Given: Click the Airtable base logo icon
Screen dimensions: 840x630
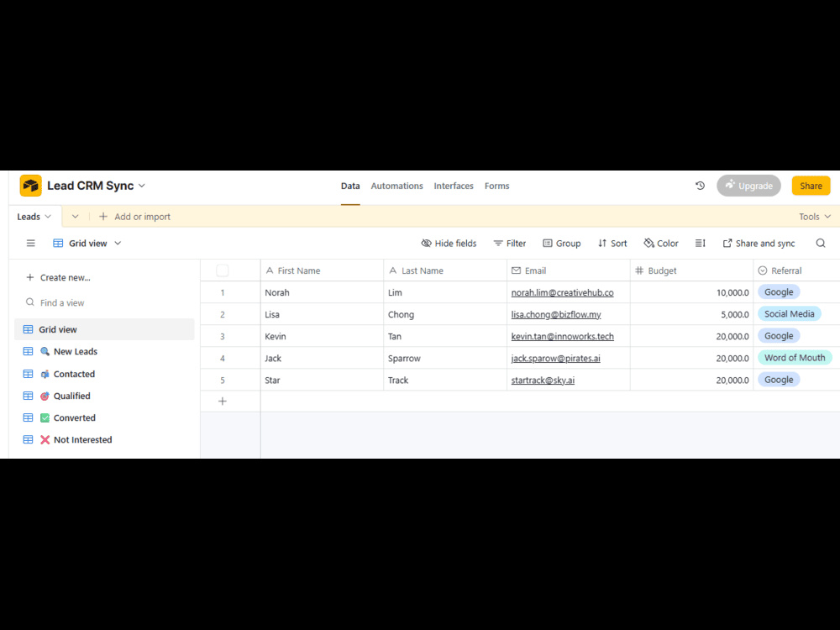Looking at the screenshot, I should pyautogui.click(x=30, y=186).
